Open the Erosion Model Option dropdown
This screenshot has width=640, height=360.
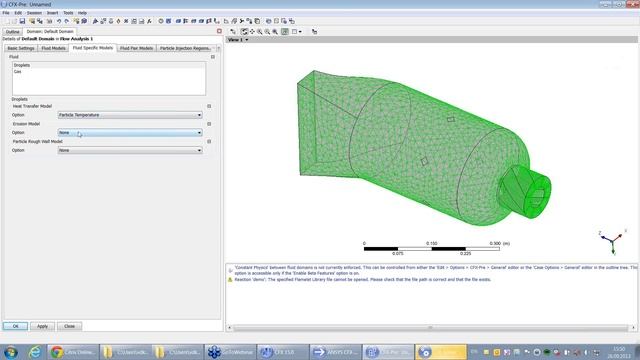click(130, 133)
